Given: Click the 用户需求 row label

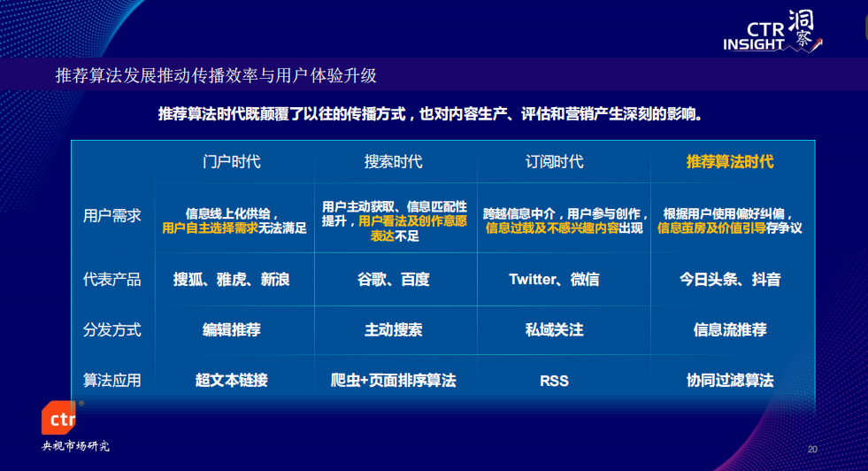Looking at the screenshot, I should pos(111,215).
